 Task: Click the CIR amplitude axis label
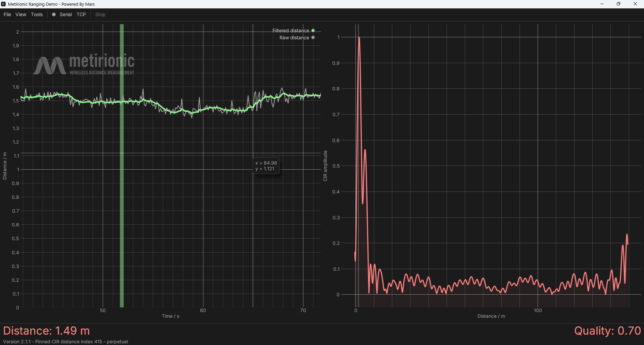point(325,166)
